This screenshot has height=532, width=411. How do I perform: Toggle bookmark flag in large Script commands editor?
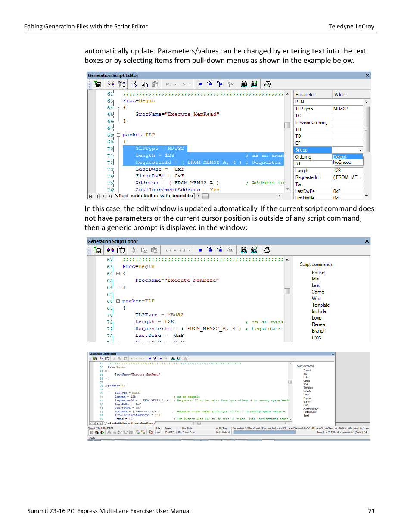[200, 250]
